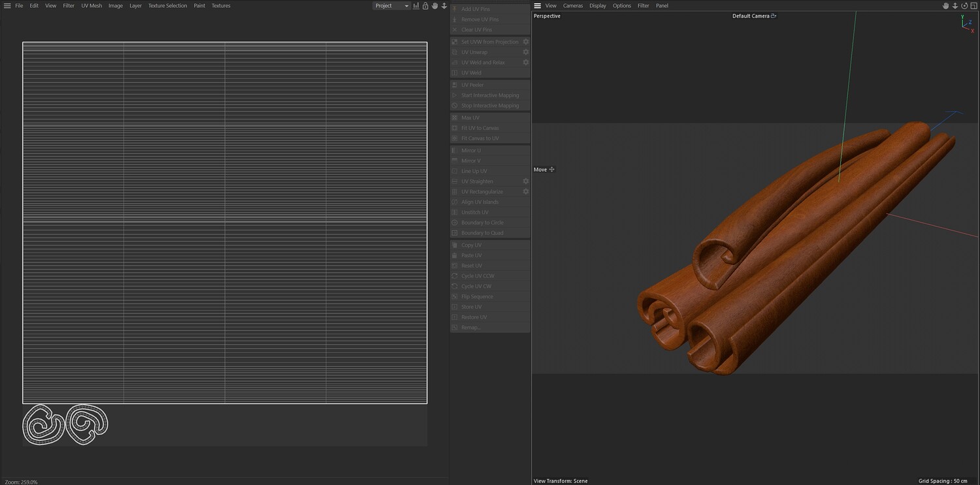
Task: Click the UV Weld command
Action: coord(490,73)
